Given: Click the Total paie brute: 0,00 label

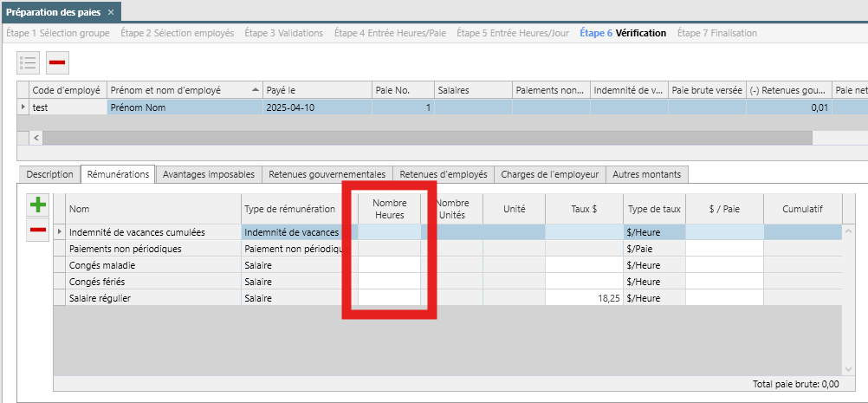Looking at the screenshot, I should tap(795, 384).
